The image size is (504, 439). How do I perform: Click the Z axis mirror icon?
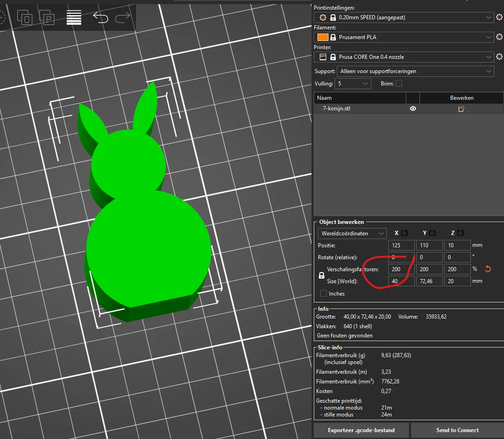[460, 233]
